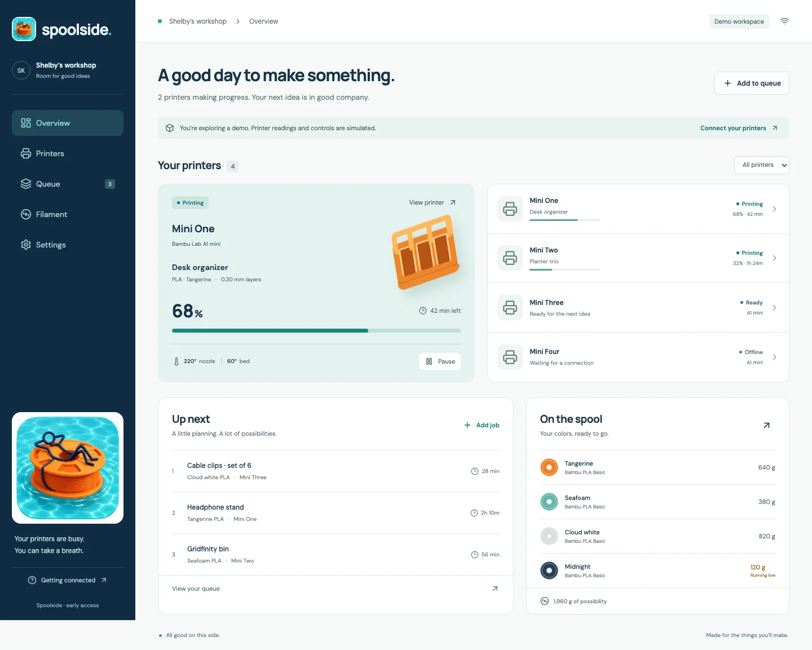Open Settings in the sidebar
The width and height of the screenshot is (812, 650).
tap(68, 245)
